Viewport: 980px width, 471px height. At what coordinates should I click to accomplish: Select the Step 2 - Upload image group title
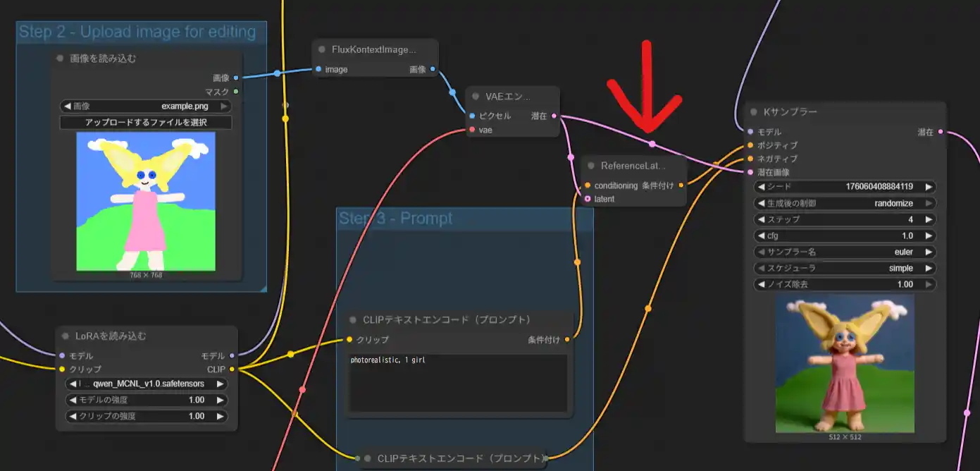[137, 32]
